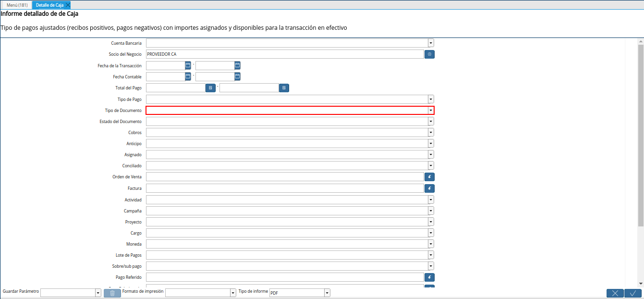
Task: Confirm the report with checkmark button
Action: (633, 293)
